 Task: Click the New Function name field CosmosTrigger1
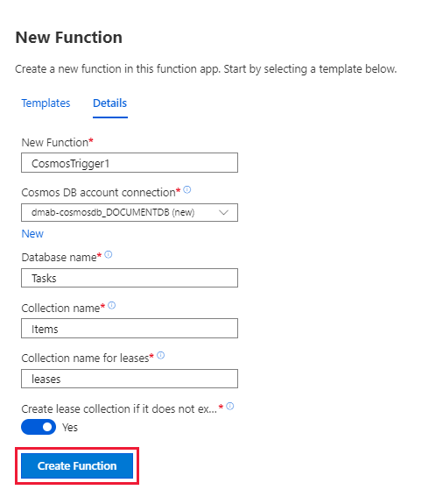coord(130,163)
